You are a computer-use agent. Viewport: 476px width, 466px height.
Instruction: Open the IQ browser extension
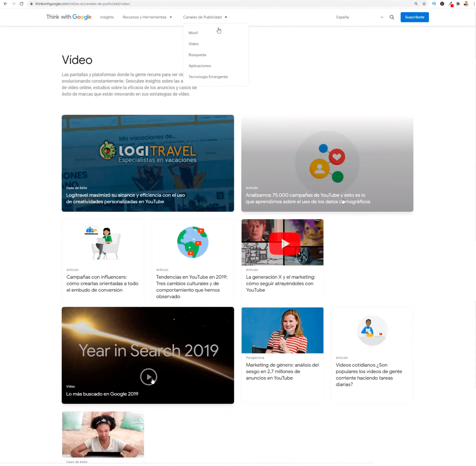coord(434,4)
